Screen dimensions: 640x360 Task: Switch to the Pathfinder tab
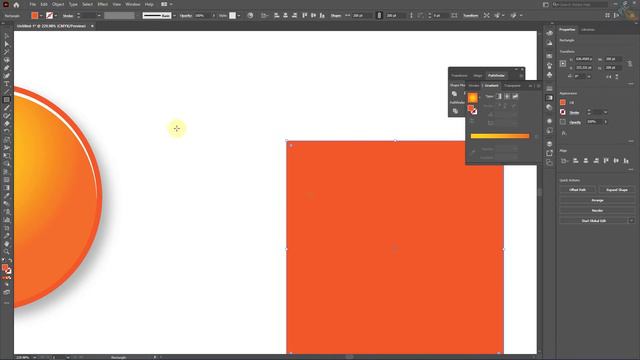(x=496, y=76)
